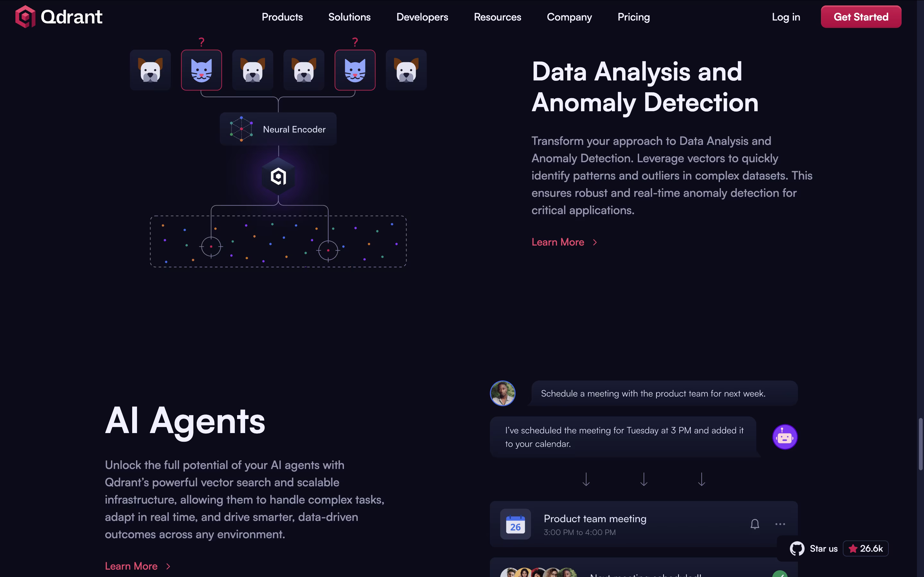Click the purple robot avatar icon
The width and height of the screenshot is (924, 577).
[785, 437]
